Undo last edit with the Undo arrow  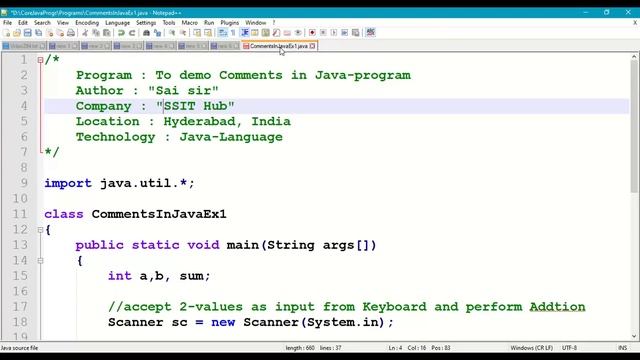pyautogui.click(x=121, y=33)
